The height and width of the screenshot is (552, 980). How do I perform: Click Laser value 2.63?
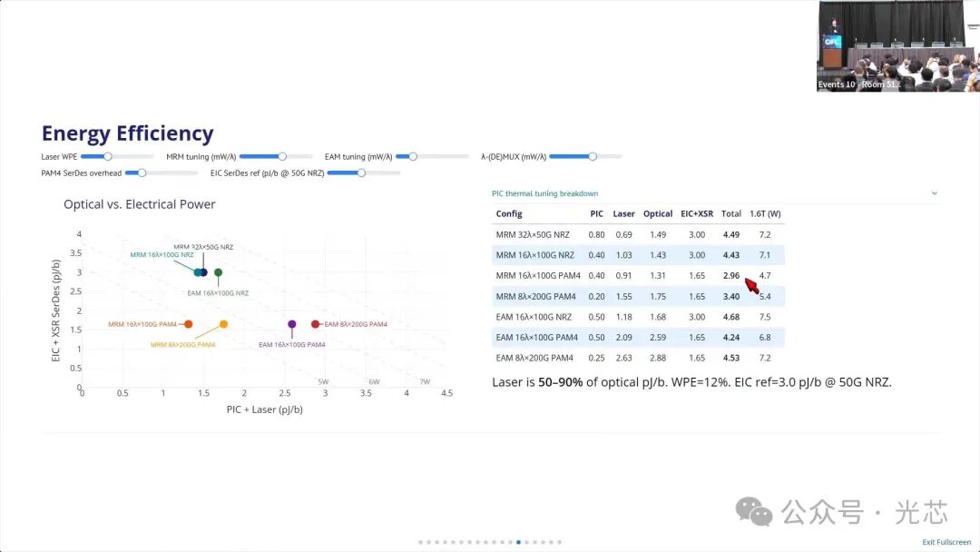623,359
